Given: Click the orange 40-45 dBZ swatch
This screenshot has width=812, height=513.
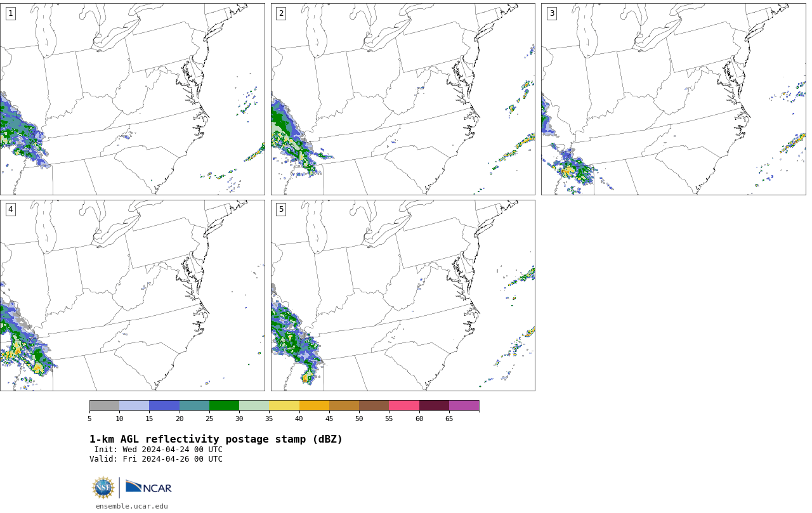Looking at the screenshot, I should (314, 406).
